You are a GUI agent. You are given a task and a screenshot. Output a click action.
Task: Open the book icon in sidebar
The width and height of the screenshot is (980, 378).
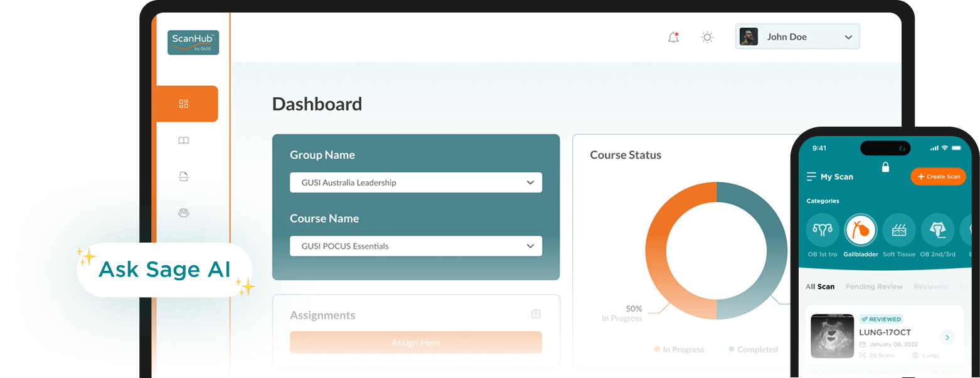coord(184,141)
